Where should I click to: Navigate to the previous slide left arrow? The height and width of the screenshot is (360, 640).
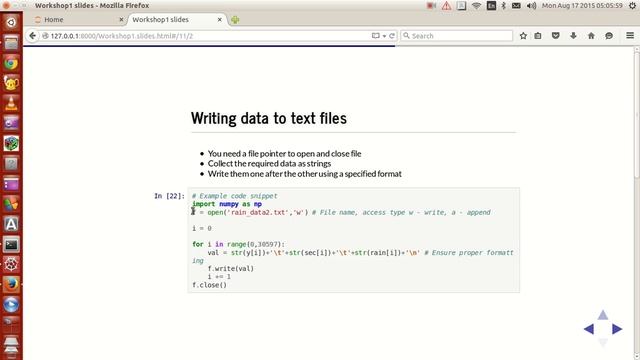tap(589, 329)
